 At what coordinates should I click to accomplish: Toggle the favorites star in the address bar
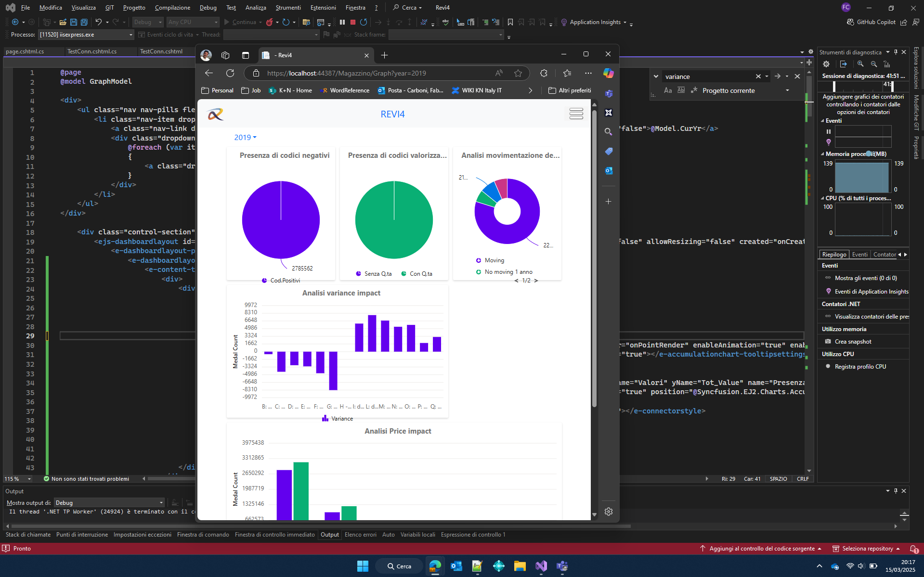pos(518,73)
